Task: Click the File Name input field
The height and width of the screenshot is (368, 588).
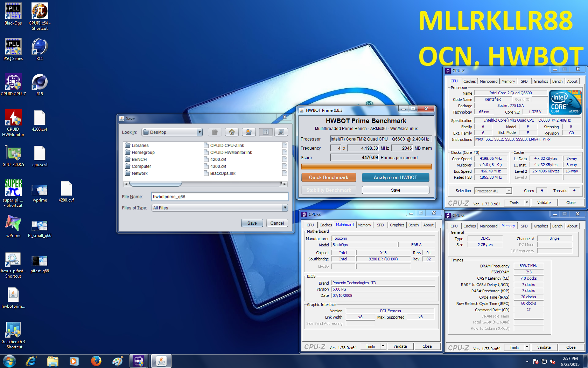Action: 220,197
